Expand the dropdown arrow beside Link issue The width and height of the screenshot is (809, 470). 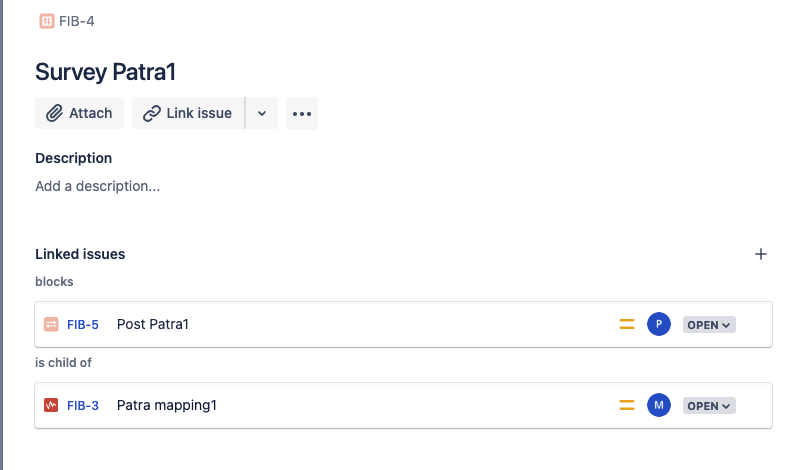click(x=262, y=113)
